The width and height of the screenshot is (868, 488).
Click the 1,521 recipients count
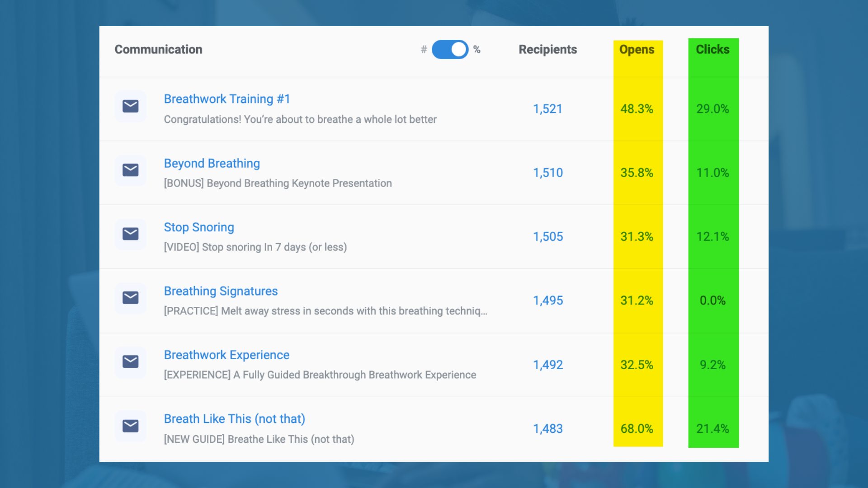coord(547,109)
